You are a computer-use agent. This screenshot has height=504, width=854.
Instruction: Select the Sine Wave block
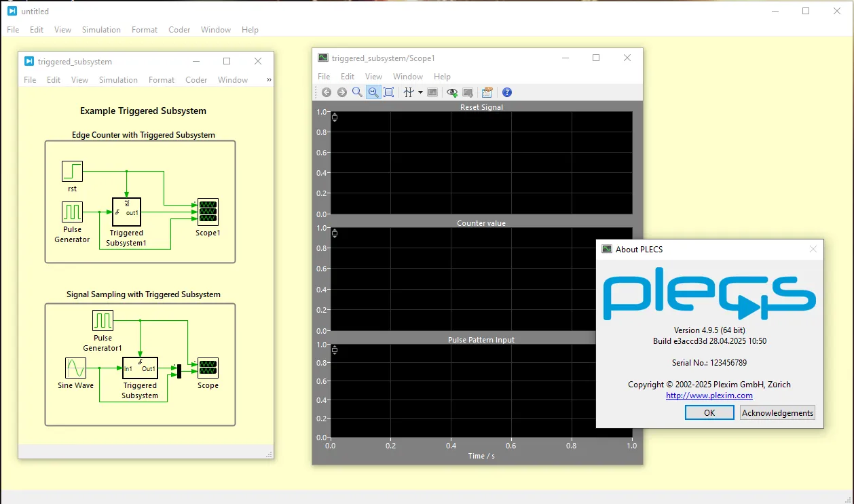(75, 368)
